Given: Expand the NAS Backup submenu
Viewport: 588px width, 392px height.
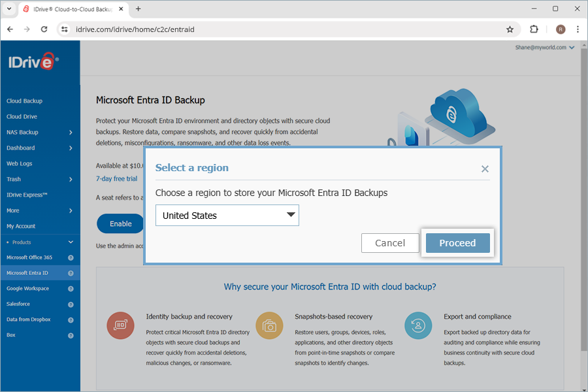Looking at the screenshot, I should pyautogui.click(x=71, y=133).
